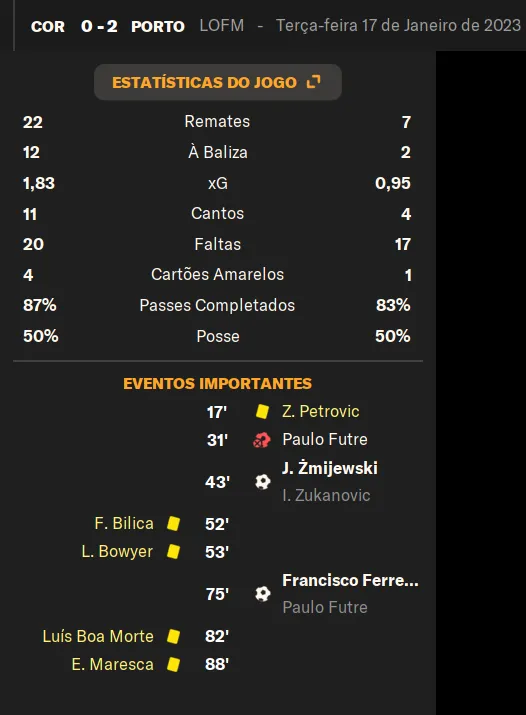This screenshot has width=526, height=715.
Task: Click E. Maresca's yellow card icon
Action: pos(173,664)
